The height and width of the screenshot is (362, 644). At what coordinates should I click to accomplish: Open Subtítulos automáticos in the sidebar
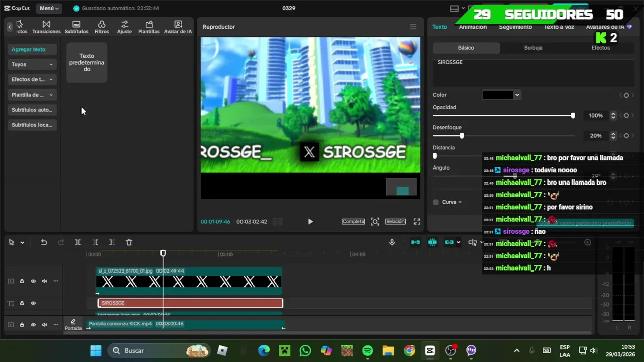coord(32,110)
